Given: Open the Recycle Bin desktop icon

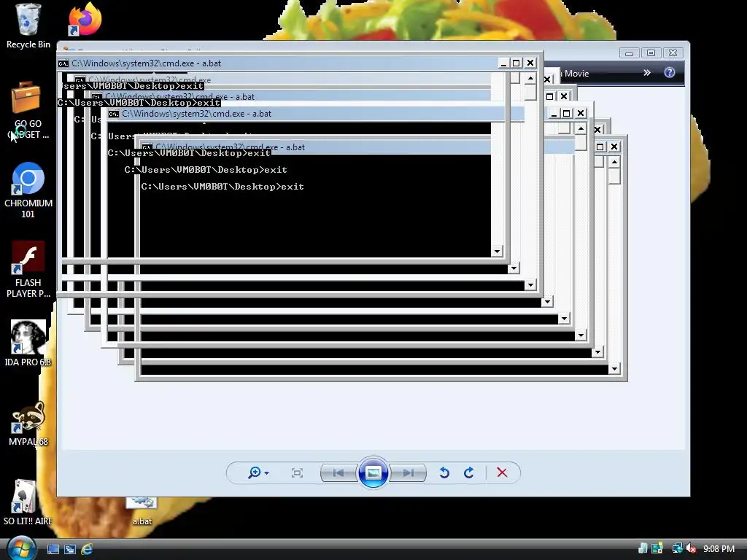Looking at the screenshot, I should (28, 26).
